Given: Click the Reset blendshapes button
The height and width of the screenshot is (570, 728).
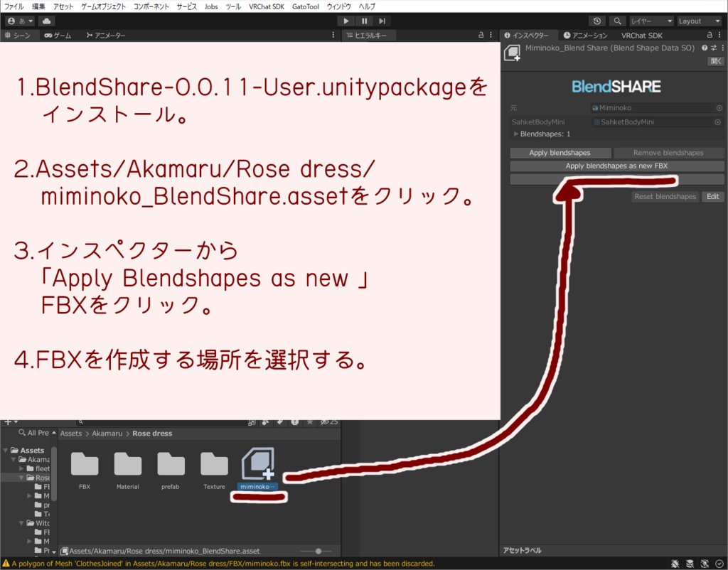Looking at the screenshot, I should (665, 196).
